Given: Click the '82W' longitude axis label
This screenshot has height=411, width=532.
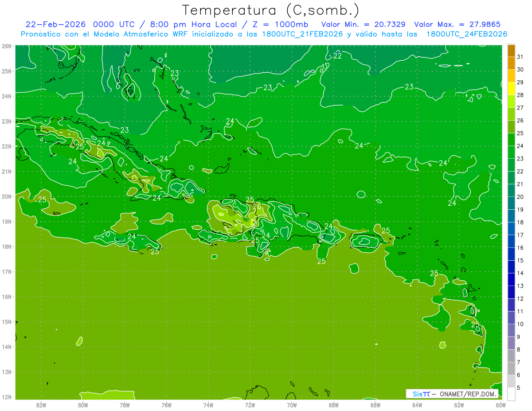Looking at the screenshot, I should 41,404.
